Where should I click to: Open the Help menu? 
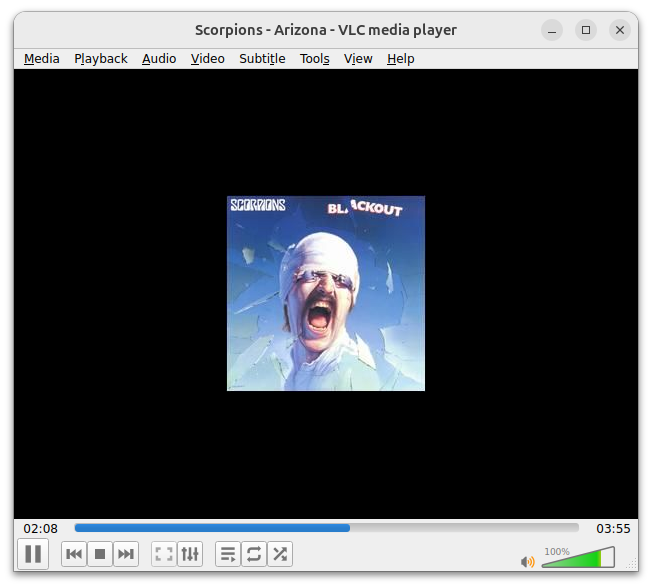point(400,59)
